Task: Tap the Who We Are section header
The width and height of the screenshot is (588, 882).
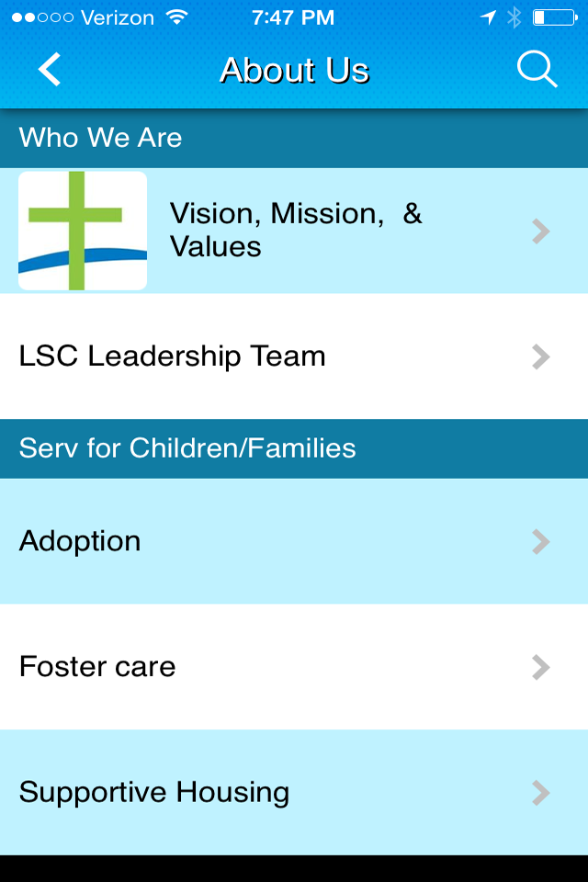Action: click(x=101, y=138)
